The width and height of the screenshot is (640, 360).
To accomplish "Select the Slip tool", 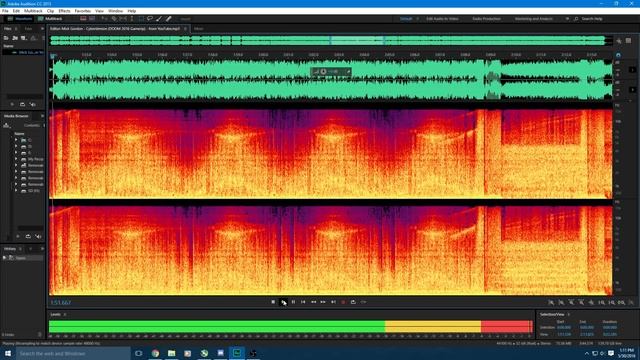I will (x=123, y=19).
